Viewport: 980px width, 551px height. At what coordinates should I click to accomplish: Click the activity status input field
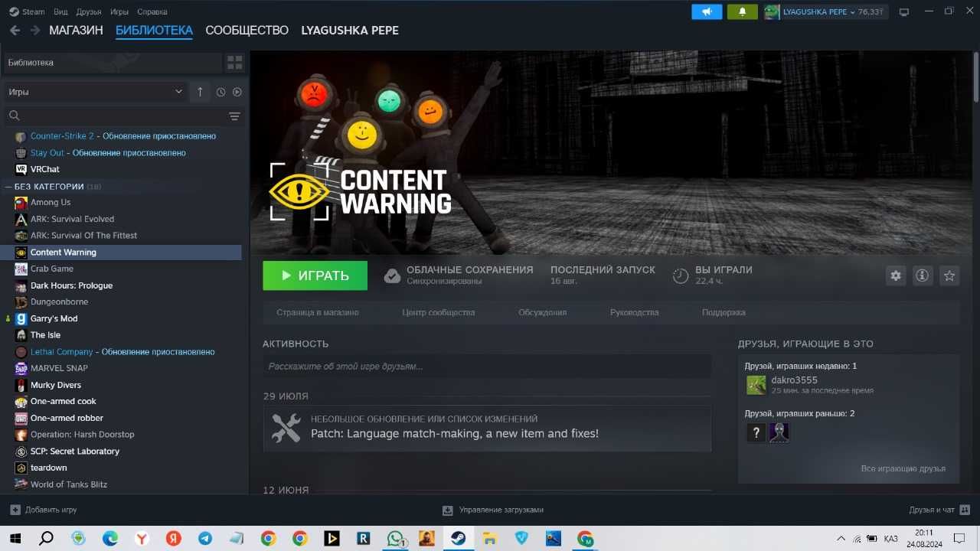487,367
